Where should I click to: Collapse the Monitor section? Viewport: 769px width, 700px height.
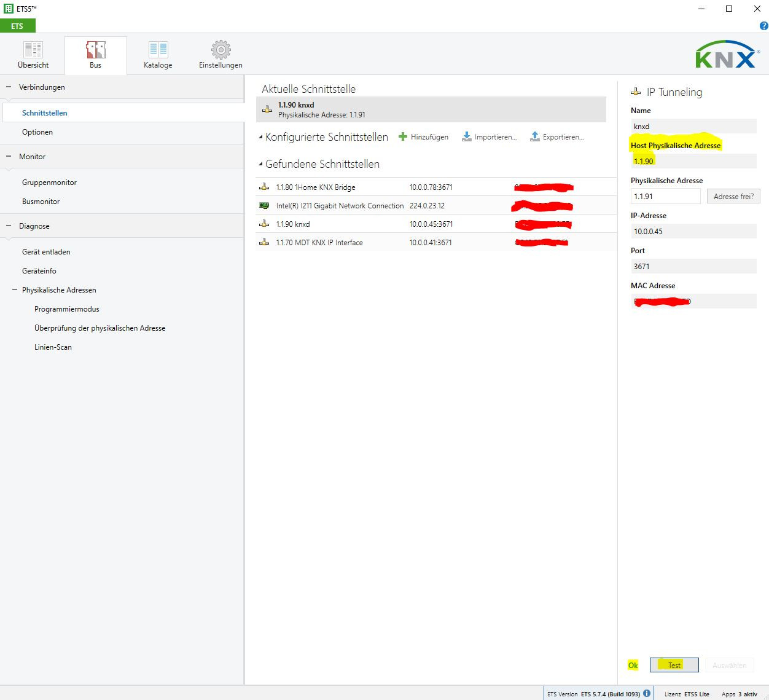coord(9,157)
